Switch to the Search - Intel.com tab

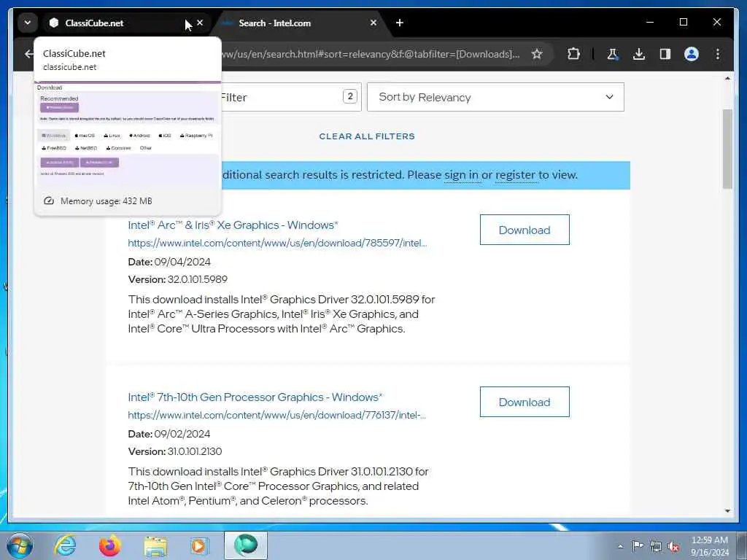pos(298,23)
